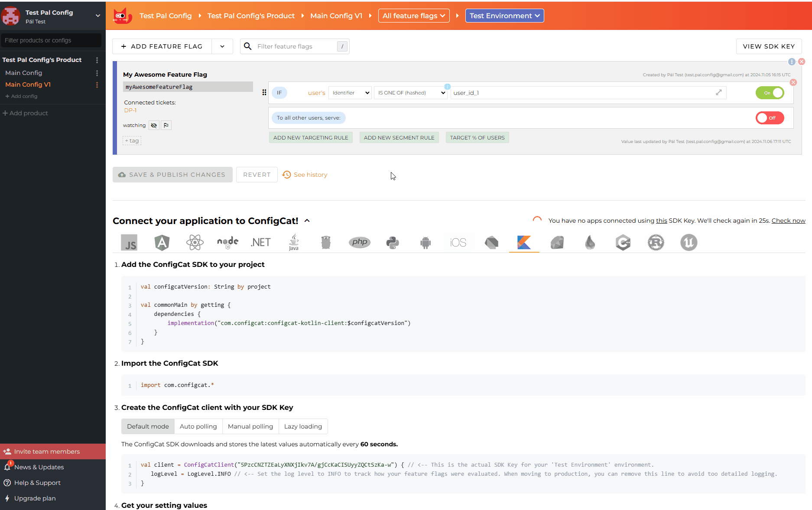
Task: Switch to the .NET SDK instructions
Action: click(260, 242)
